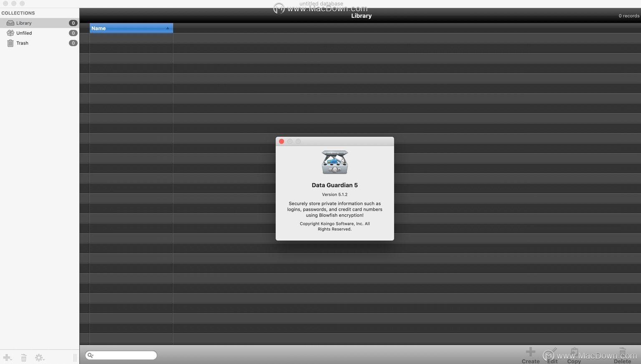Click the Unfiled box icon

click(10, 33)
